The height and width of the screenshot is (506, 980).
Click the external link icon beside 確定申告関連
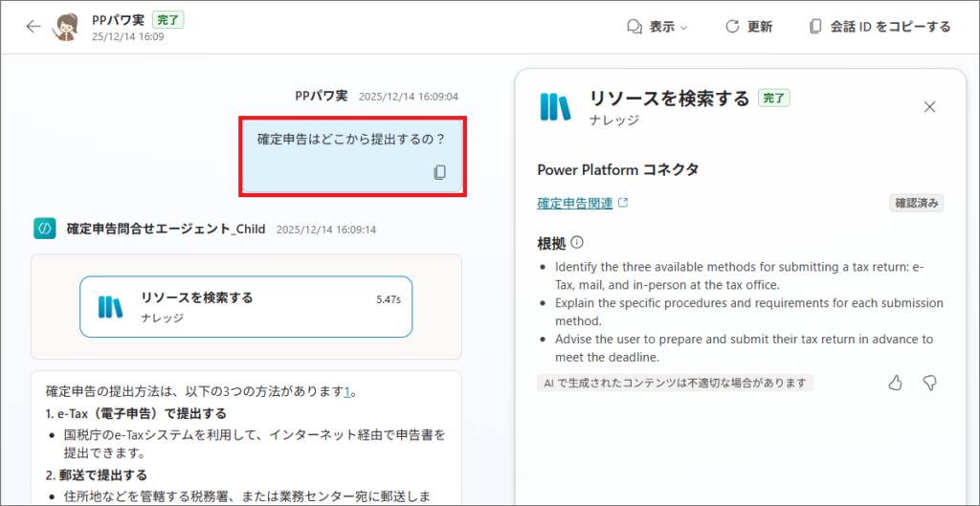coord(623,203)
